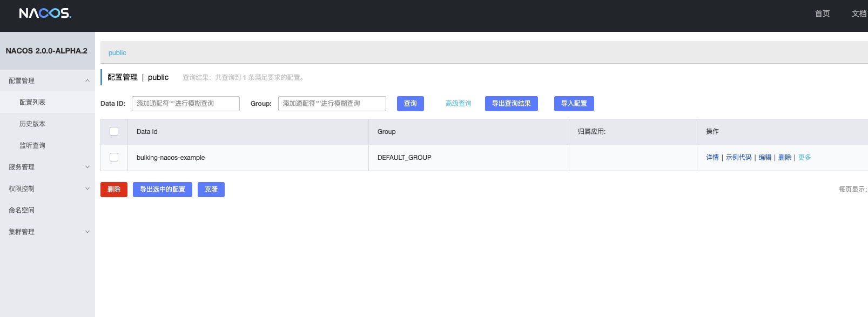Click the 克隆 button
The height and width of the screenshot is (317, 868).
[x=211, y=190]
